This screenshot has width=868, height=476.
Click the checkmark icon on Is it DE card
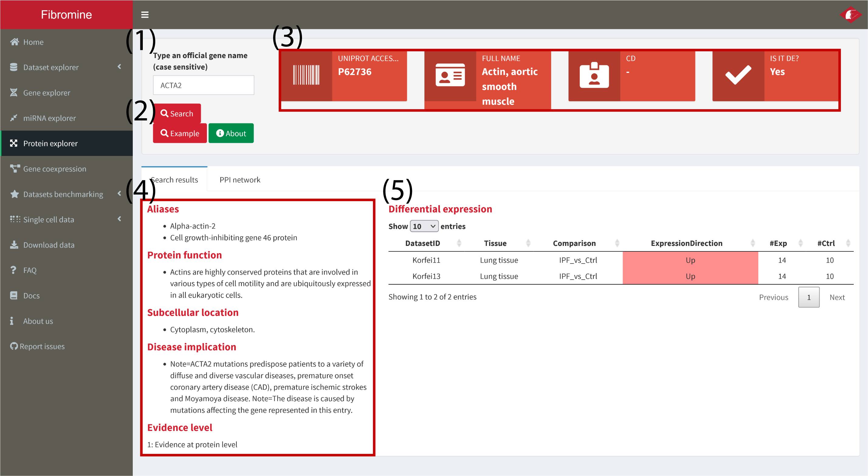click(738, 75)
